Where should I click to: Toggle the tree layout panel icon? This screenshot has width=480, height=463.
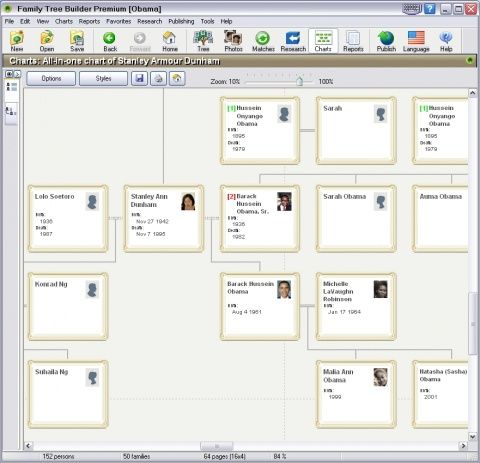pos(11,112)
